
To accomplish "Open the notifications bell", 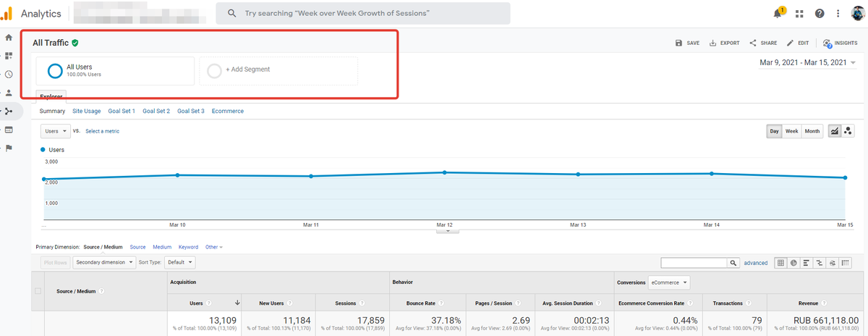I will (778, 13).
